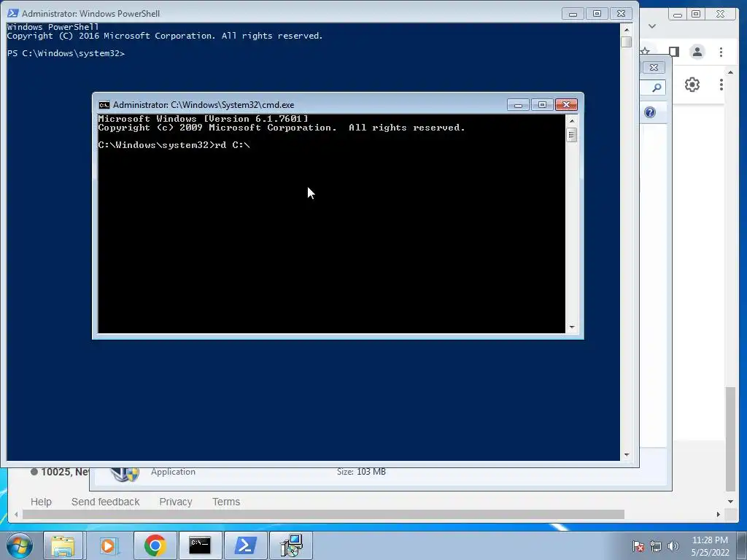This screenshot has width=747, height=560.
Task: Click the PS C:\Windows\system32> prompt
Action: (x=66, y=53)
